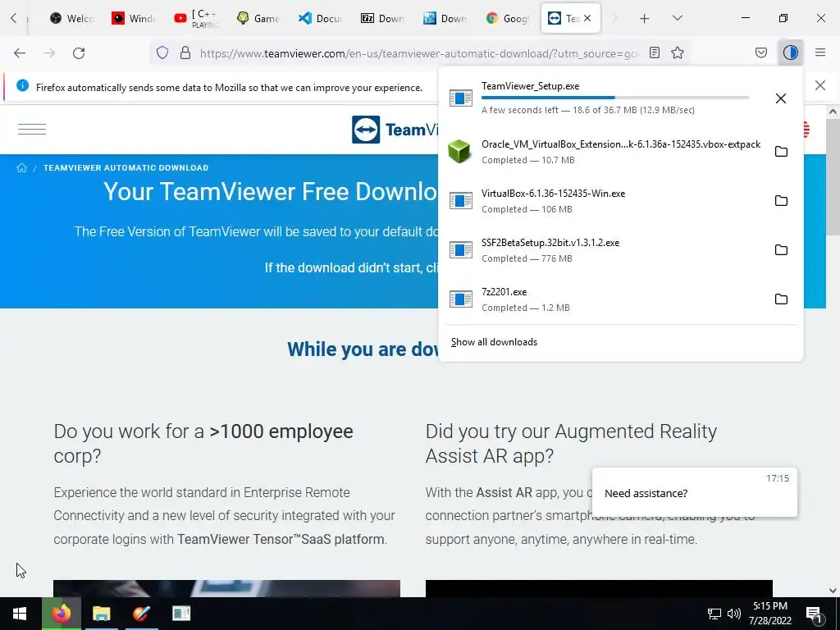
Task: Open network status tray icon
Action: (x=714, y=614)
